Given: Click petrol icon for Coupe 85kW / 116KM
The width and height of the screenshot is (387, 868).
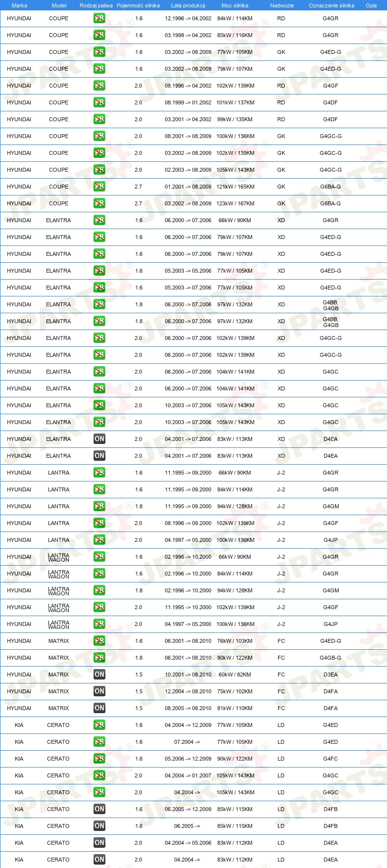Looking at the screenshot, I should coord(99,35).
